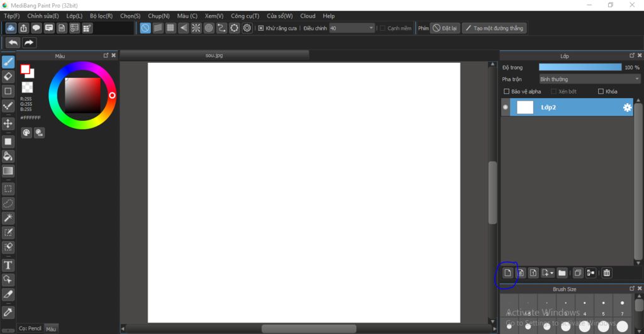The image size is (644, 334).
Task: Enable concentric circle snap guide
Action: (209, 28)
